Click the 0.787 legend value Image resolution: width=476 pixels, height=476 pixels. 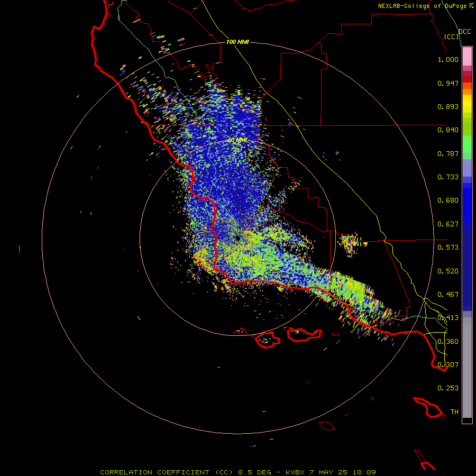tap(448, 153)
